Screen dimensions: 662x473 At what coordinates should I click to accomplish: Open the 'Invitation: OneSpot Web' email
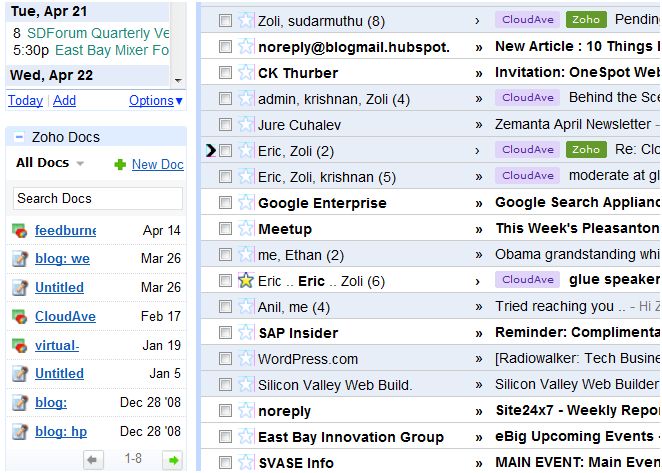pyautogui.click(x=578, y=72)
